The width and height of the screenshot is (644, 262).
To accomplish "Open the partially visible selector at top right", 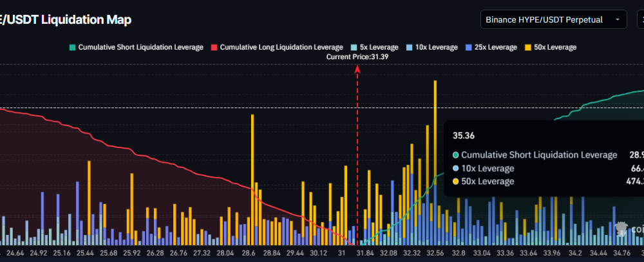I will (x=639, y=20).
